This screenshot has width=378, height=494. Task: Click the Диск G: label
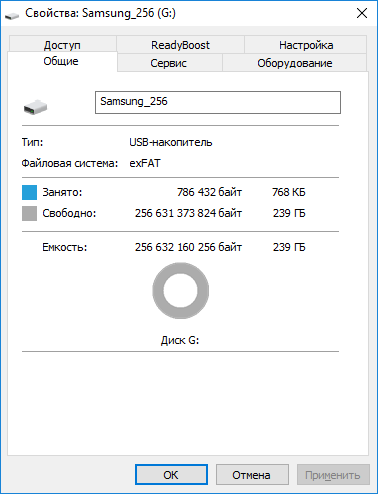click(180, 340)
